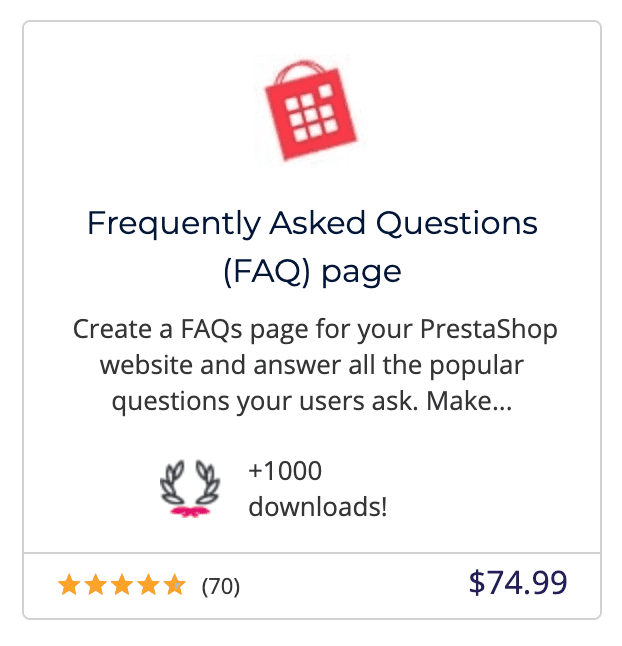622x646 pixels.
Task: Open the Frequently Asked Questions module title
Action: [311, 223]
